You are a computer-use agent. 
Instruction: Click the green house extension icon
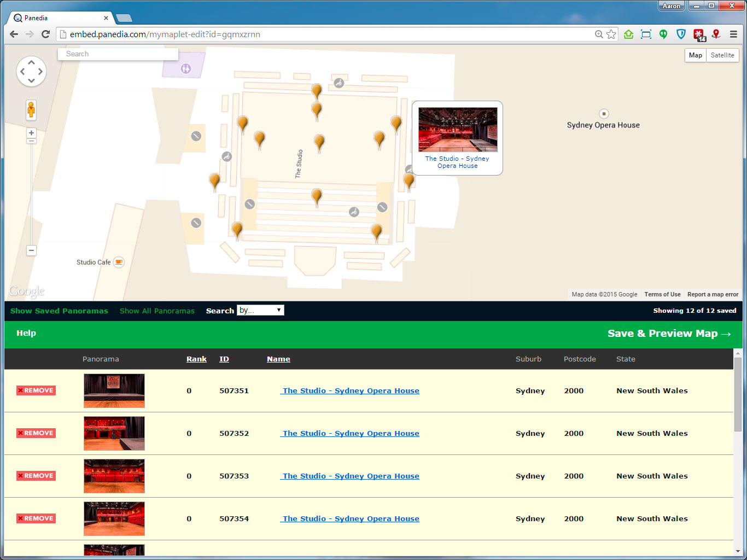[x=629, y=34]
